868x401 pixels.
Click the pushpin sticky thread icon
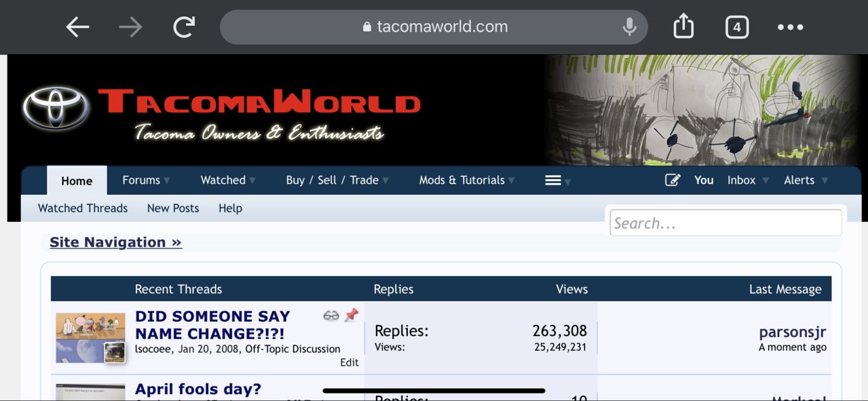pos(351,316)
